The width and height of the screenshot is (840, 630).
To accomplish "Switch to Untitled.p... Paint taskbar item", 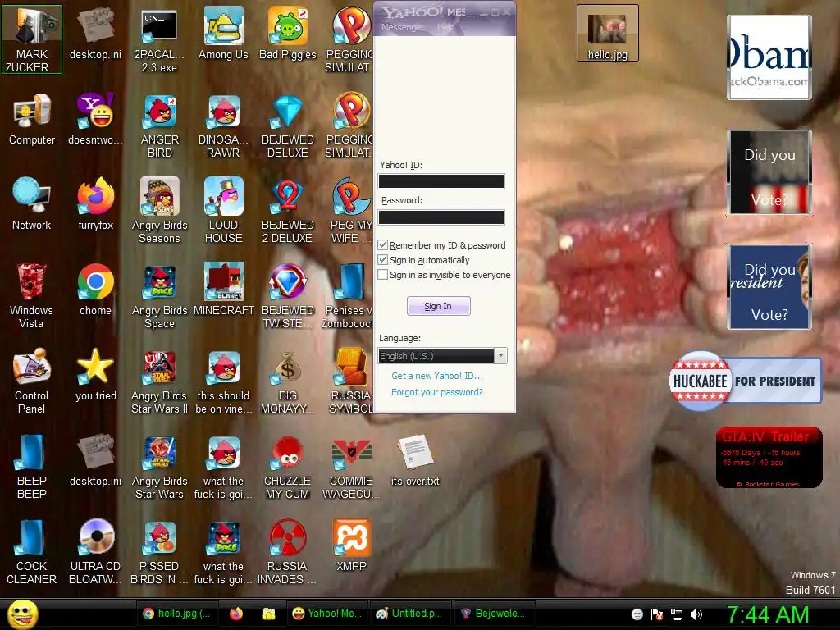I will pyautogui.click(x=410, y=614).
